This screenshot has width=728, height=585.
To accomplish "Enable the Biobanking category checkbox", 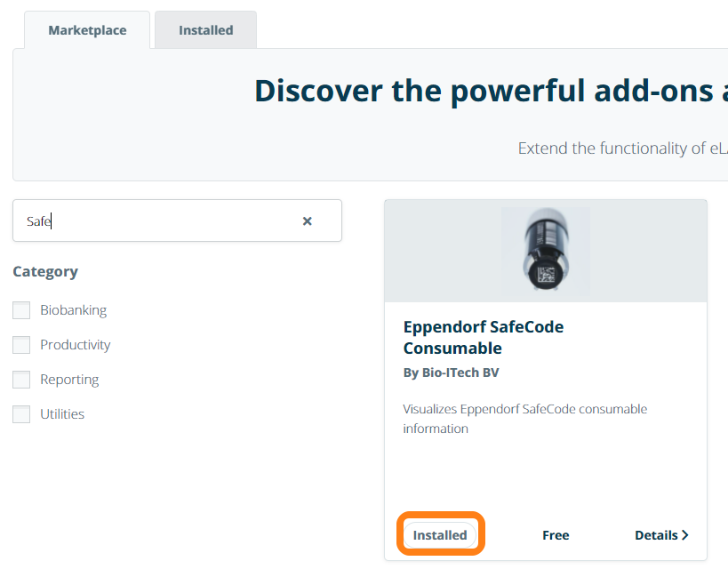I will pos(21,310).
